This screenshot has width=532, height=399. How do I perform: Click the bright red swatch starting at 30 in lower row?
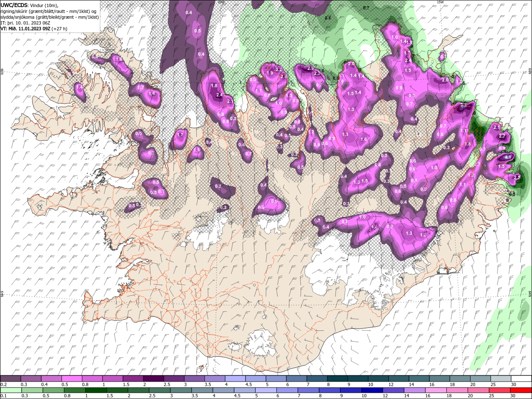[x=521, y=390]
